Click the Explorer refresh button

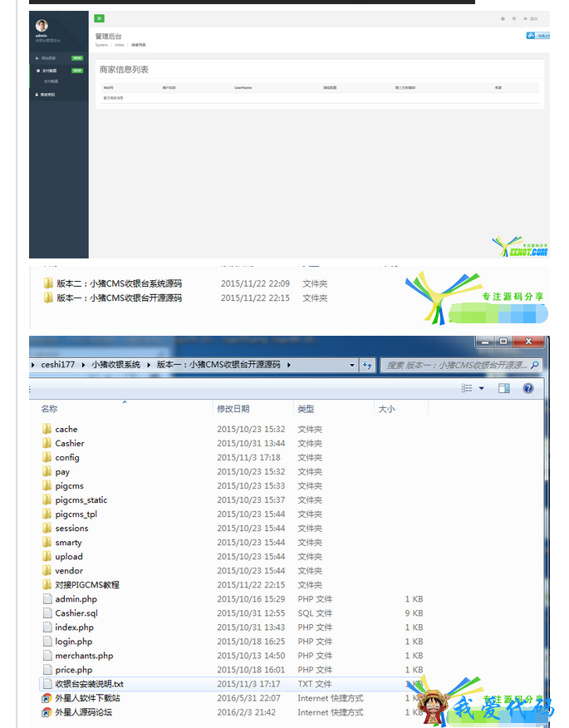(366, 365)
